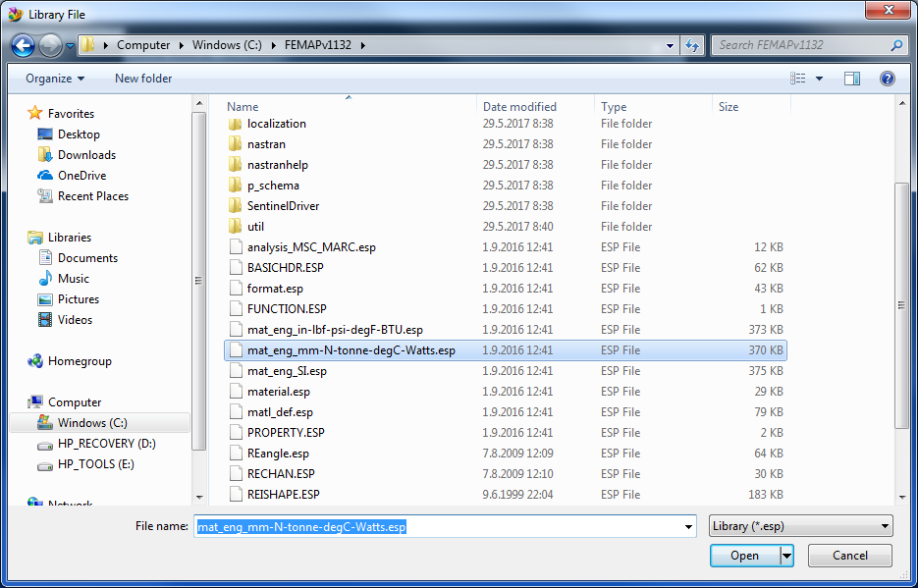The height and width of the screenshot is (588, 918).
Task: Select FUNCTION.ESP file
Action: pyautogui.click(x=506, y=309)
